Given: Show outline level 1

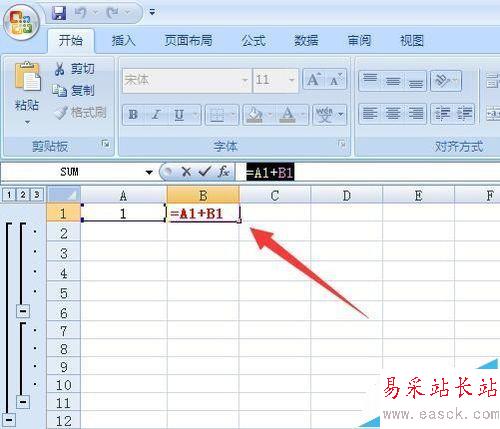Looking at the screenshot, I should (x=9, y=195).
